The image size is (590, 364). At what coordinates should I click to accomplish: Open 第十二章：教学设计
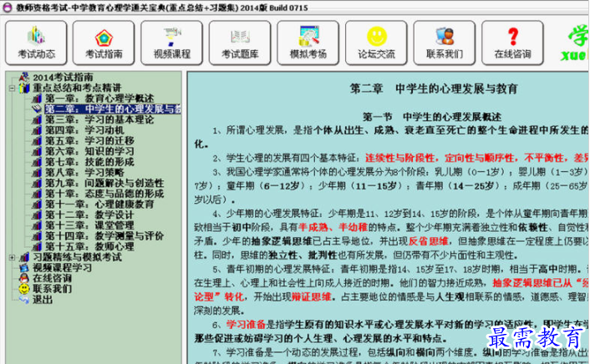click(x=90, y=215)
